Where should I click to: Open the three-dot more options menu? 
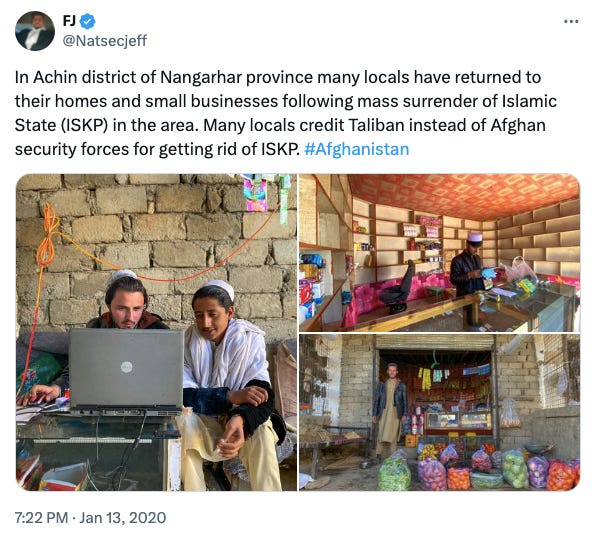[571, 22]
